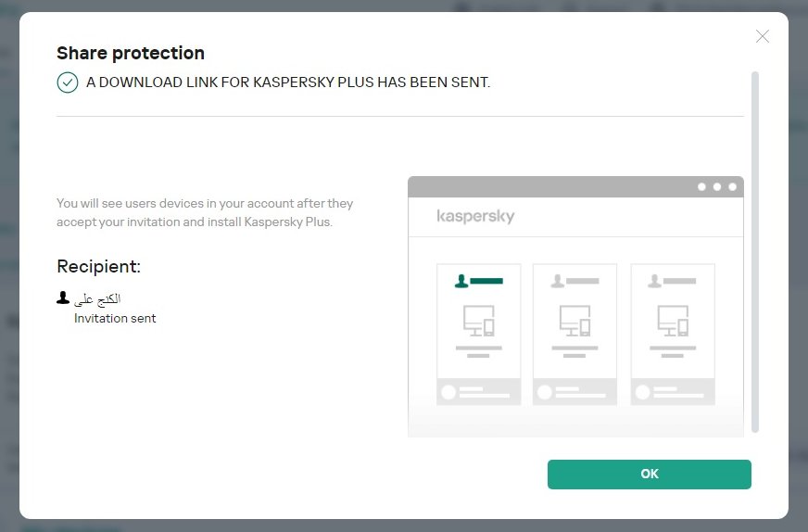The width and height of the screenshot is (808, 532).
Task: Click the OK button
Action: pyautogui.click(x=649, y=474)
